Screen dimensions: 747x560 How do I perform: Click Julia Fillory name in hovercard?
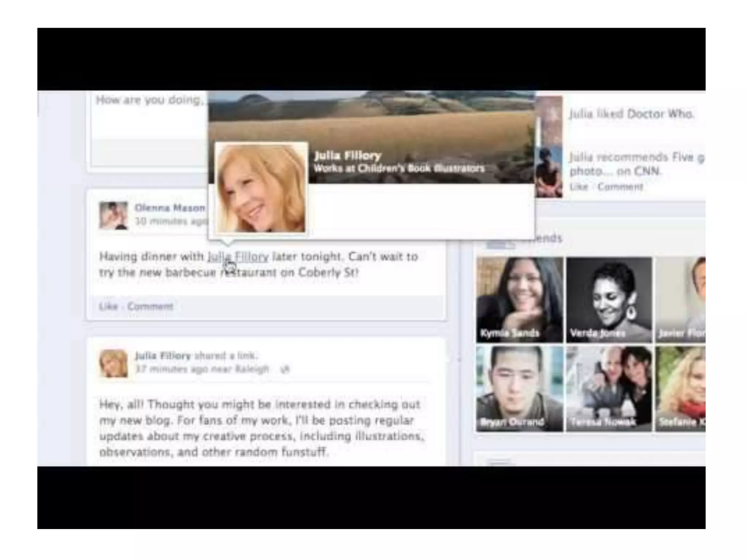tap(348, 156)
